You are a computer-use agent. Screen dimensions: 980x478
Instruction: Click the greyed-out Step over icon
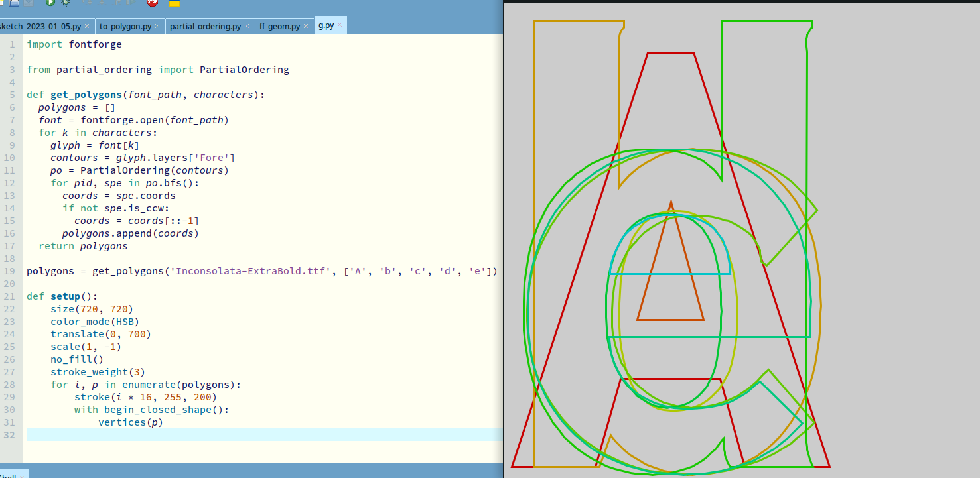click(86, 3)
